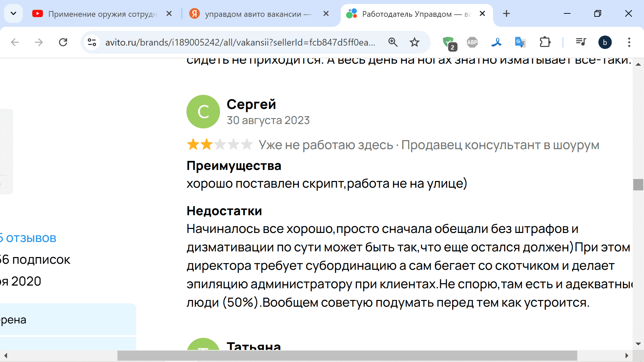Close the Работодатель Управдом tab
The height and width of the screenshot is (362, 644).
tap(482, 14)
